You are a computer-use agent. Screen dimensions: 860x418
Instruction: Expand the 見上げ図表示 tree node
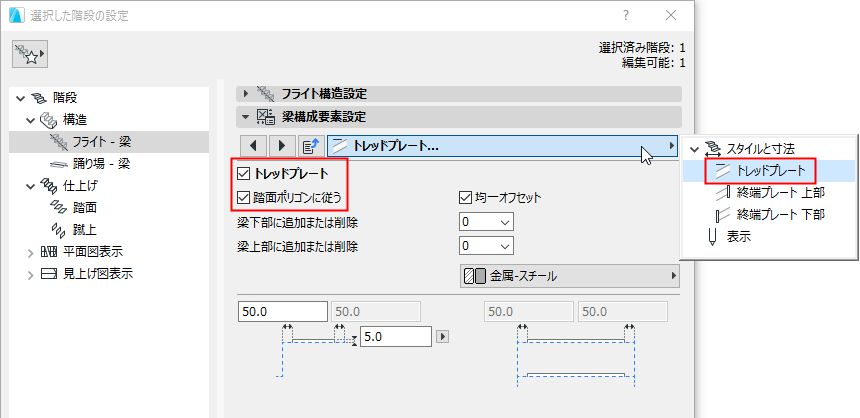[x=31, y=274]
